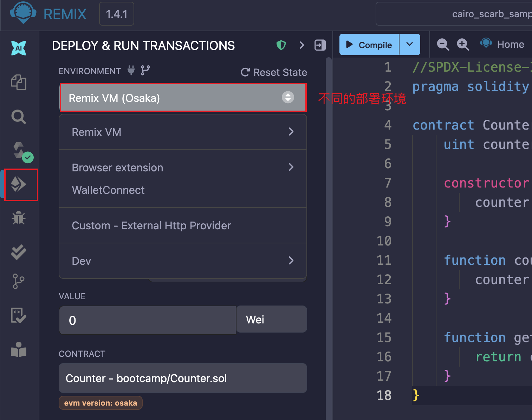Select Deploy & Run Transactions icon
Image resolution: width=532 pixels, height=420 pixels.
click(x=19, y=184)
